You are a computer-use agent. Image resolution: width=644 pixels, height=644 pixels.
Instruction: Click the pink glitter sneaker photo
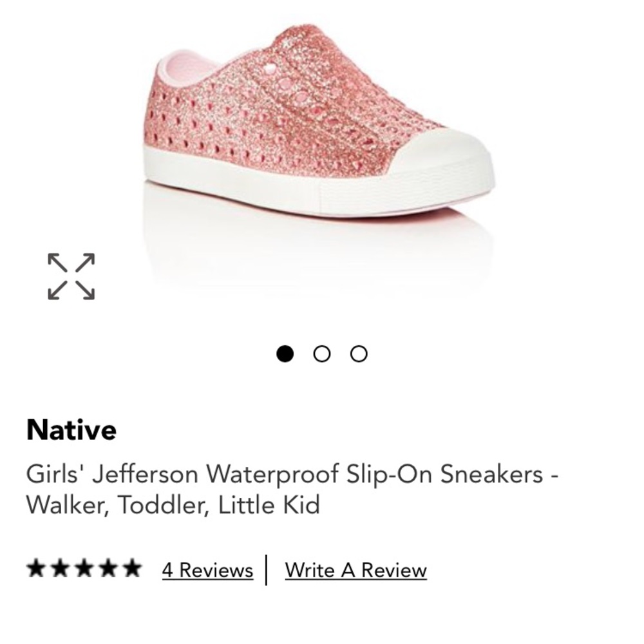(x=309, y=129)
